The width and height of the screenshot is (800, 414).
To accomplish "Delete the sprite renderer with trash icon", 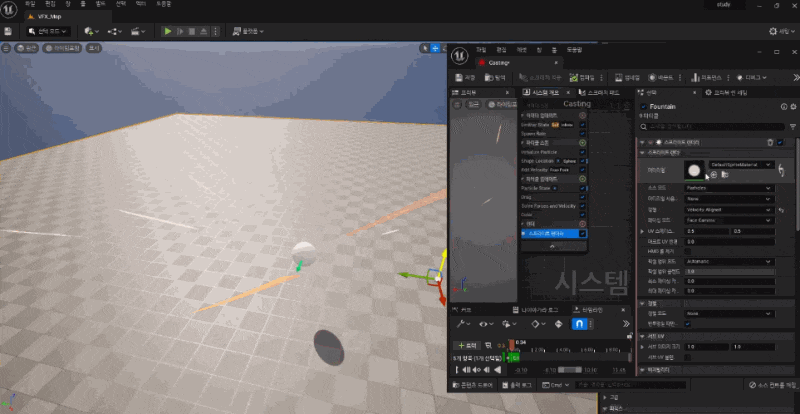I will click(x=770, y=142).
